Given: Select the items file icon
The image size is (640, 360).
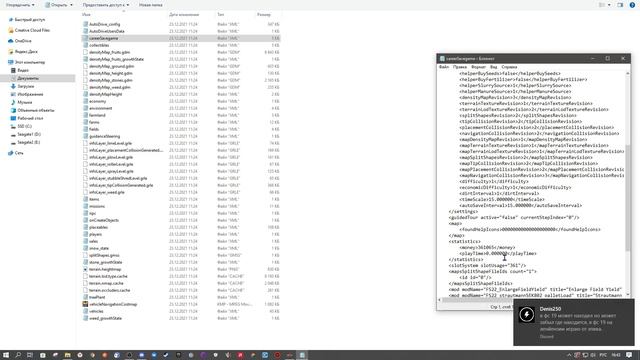Looking at the screenshot, I should (x=85, y=199).
